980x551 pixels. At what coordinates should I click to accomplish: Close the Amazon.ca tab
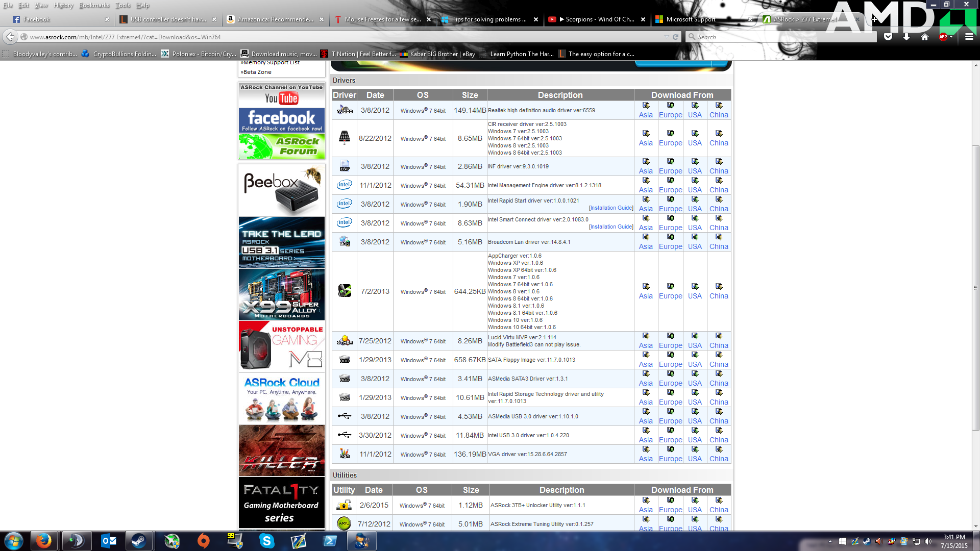322,19
